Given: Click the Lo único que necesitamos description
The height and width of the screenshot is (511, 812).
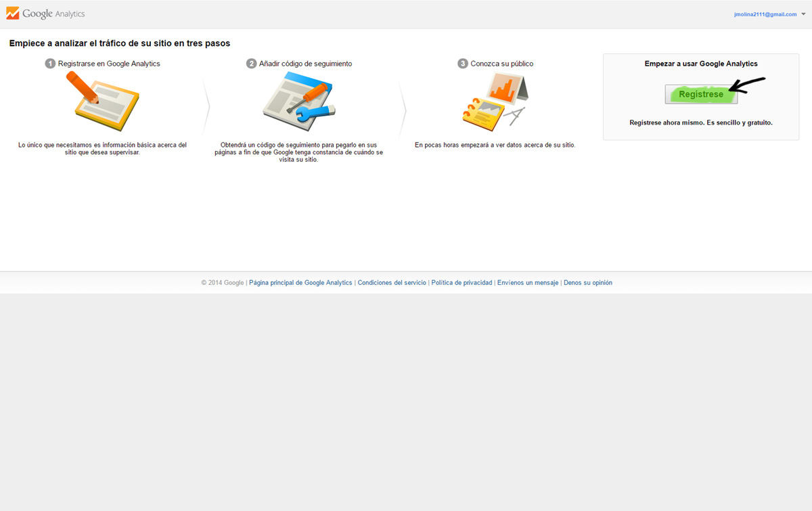Looking at the screenshot, I should point(102,148).
